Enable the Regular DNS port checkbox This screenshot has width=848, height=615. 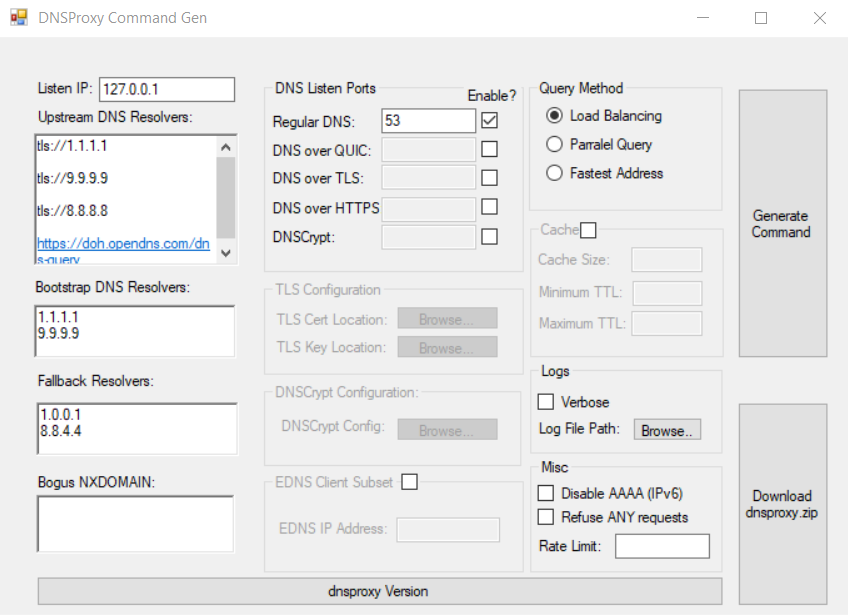coord(489,120)
